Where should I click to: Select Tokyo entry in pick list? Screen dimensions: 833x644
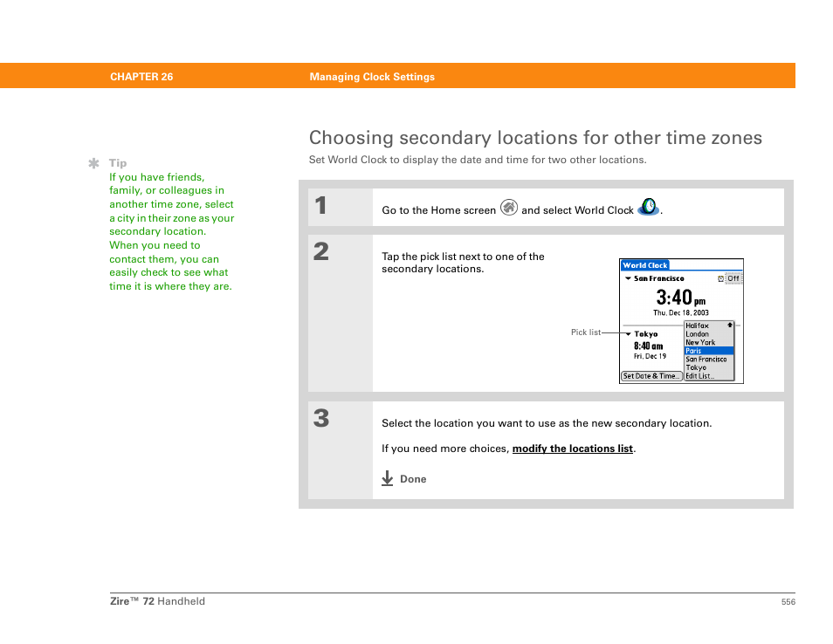(x=695, y=367)
